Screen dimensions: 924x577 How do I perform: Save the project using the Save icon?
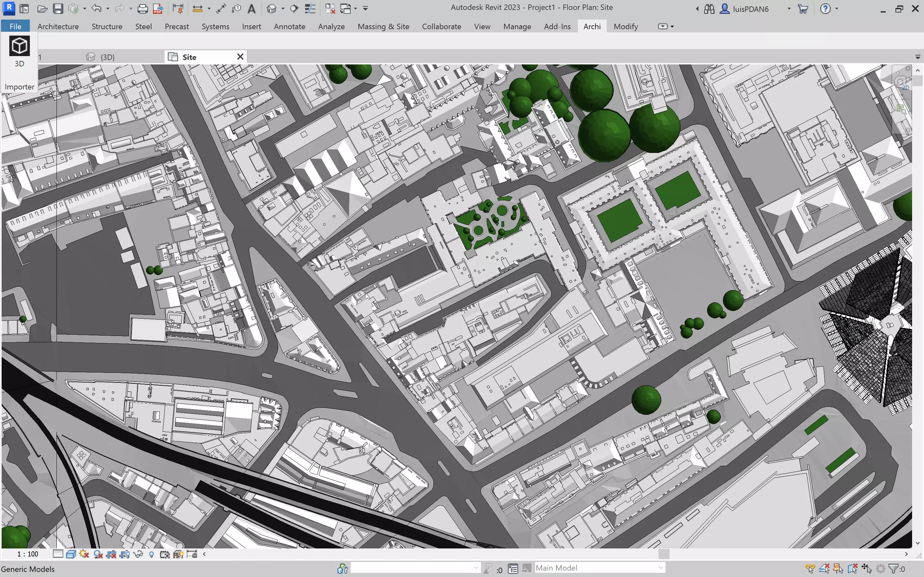coord(58,8)
